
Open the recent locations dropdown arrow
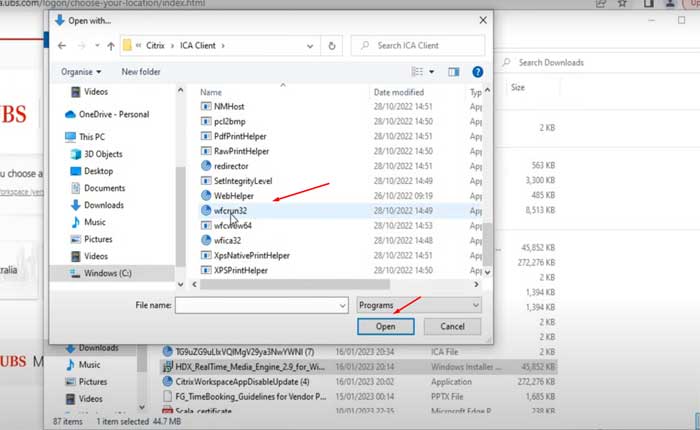coord(97,46)
